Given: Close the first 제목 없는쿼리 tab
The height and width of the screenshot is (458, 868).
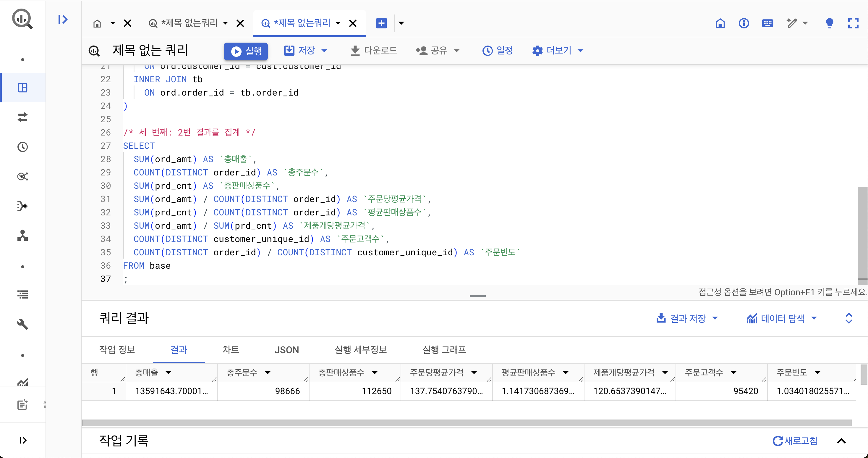Looking at the screenshot, I should (x=240, y=23).
